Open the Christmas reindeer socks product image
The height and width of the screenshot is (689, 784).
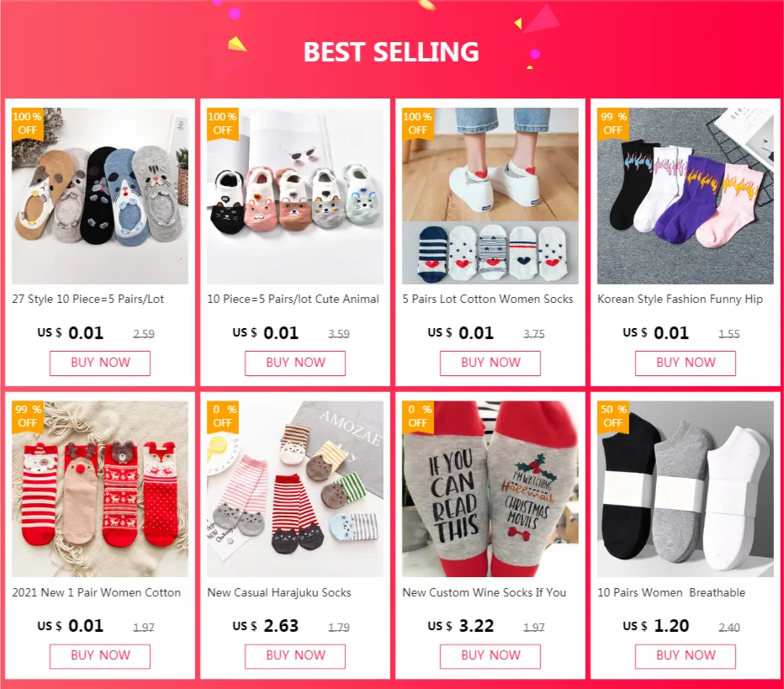[x=100, y=489]
